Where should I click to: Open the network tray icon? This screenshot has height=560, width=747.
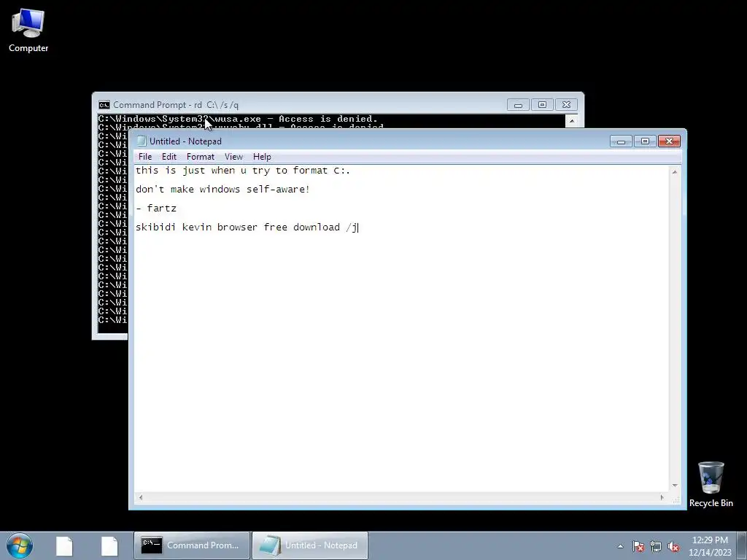656,546
